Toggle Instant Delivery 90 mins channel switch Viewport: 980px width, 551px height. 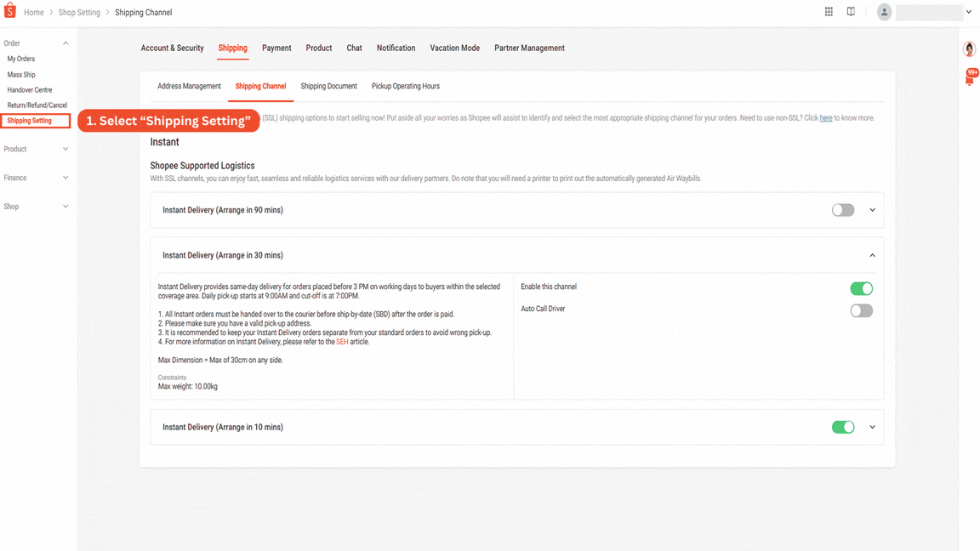coord(842,210)
